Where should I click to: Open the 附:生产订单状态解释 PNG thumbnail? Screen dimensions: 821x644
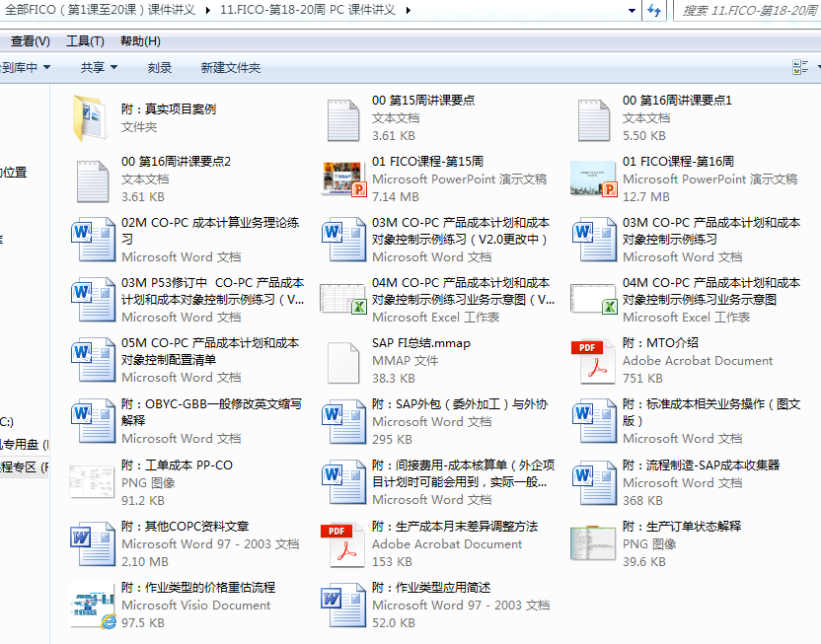[x=593, y=543]
